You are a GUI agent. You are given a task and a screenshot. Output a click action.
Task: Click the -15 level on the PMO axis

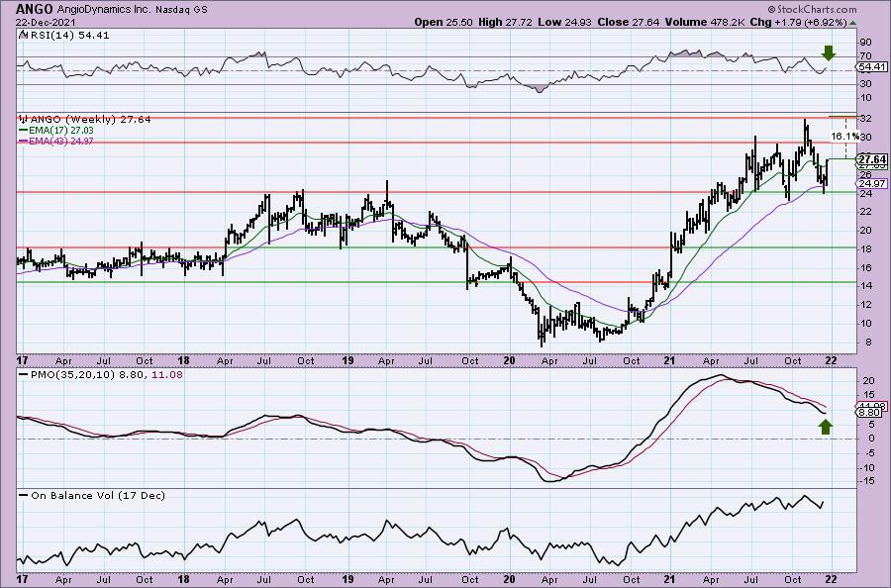(x=867, y=481)
